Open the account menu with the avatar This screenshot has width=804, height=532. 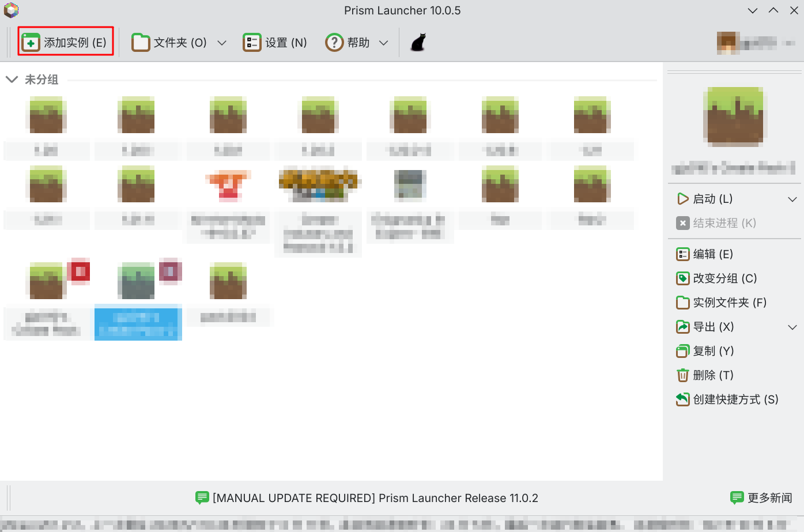(756, 43)
